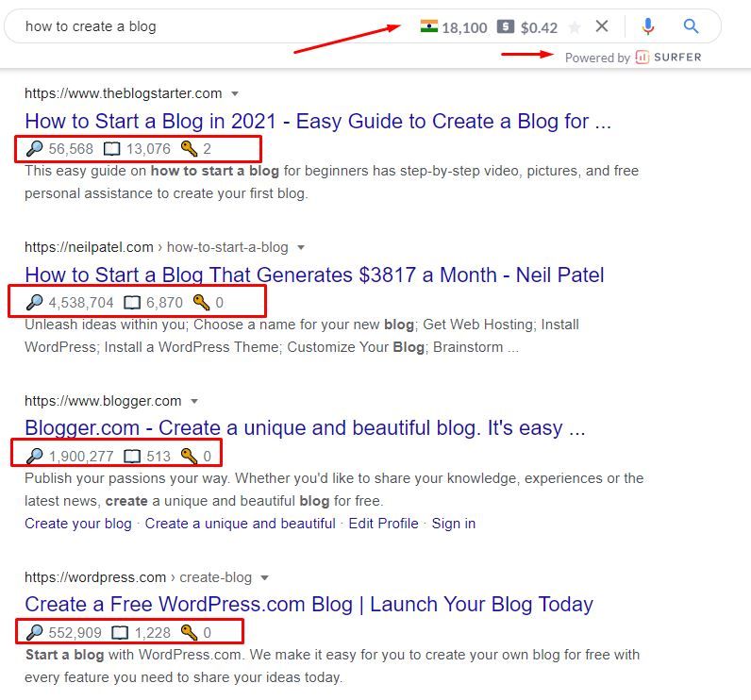Click the word count value 6,870
Screen dimensions: 751x700
pyautogui.click(x=164, y=303)
